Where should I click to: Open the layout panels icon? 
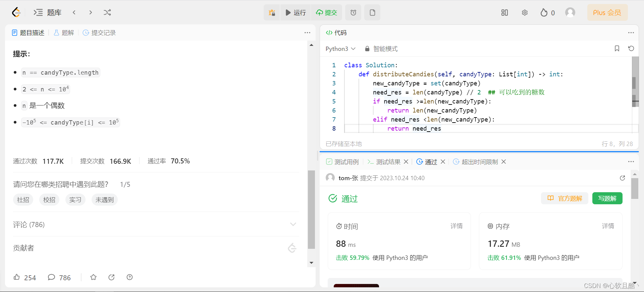[x=504, y=13]
